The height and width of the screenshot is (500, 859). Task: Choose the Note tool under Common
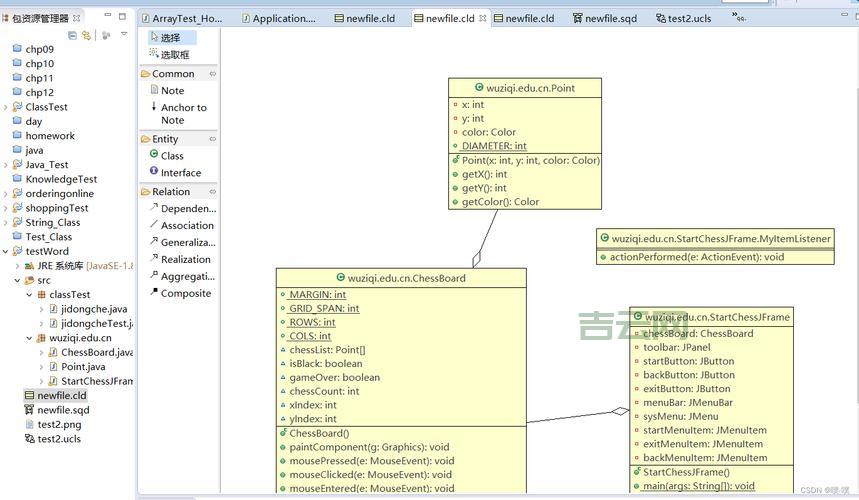[172, 91]
